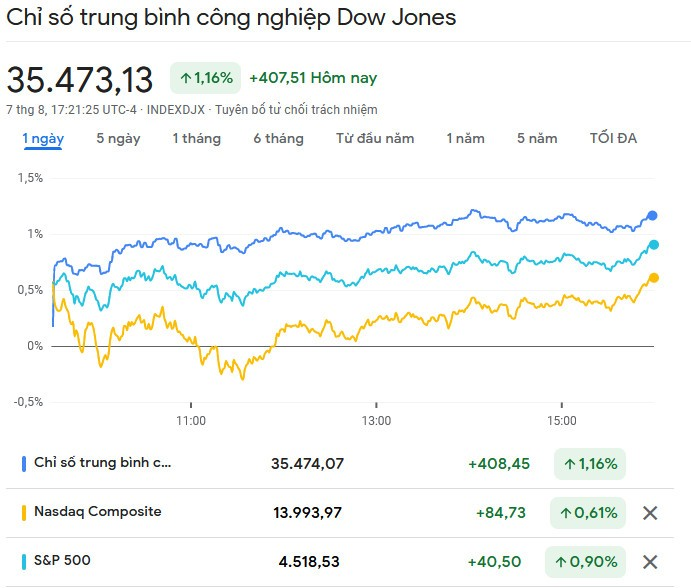
Task: Open the '6 tháng' chart range
Action: [278, 139]
